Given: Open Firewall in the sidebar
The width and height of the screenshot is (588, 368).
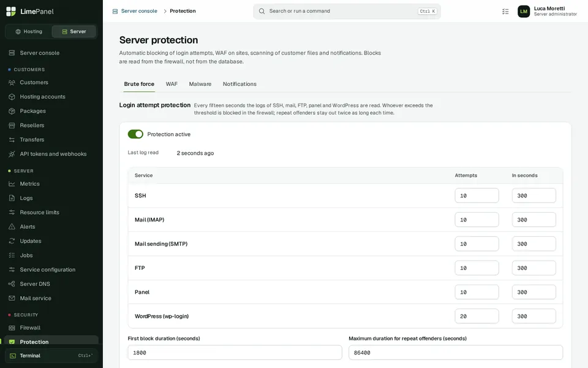Looking at the screenshot, I should pos(51,328).
